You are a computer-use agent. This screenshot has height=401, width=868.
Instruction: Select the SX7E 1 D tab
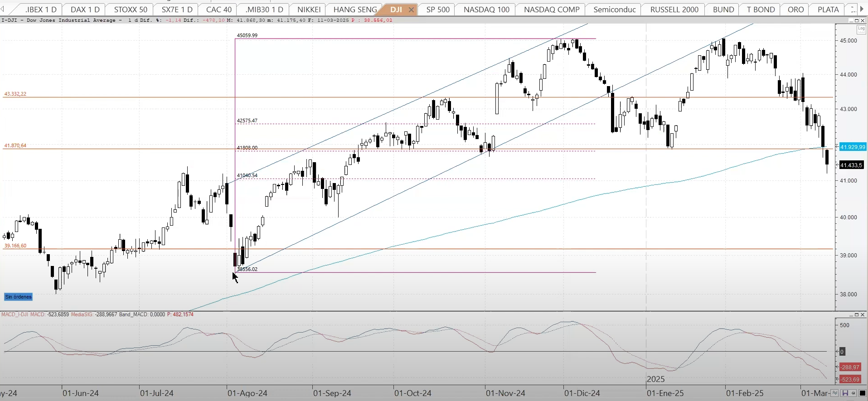coord(177,10)
